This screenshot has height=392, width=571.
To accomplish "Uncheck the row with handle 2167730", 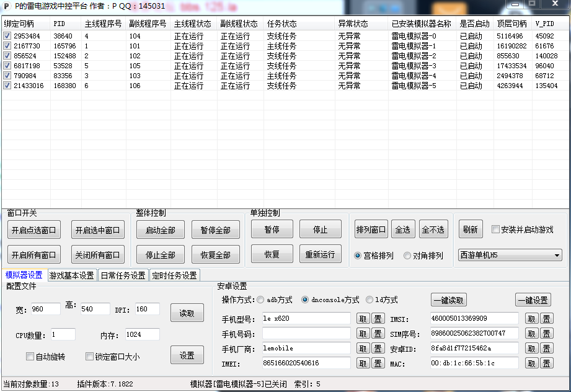I will click(x=7, y=45).
